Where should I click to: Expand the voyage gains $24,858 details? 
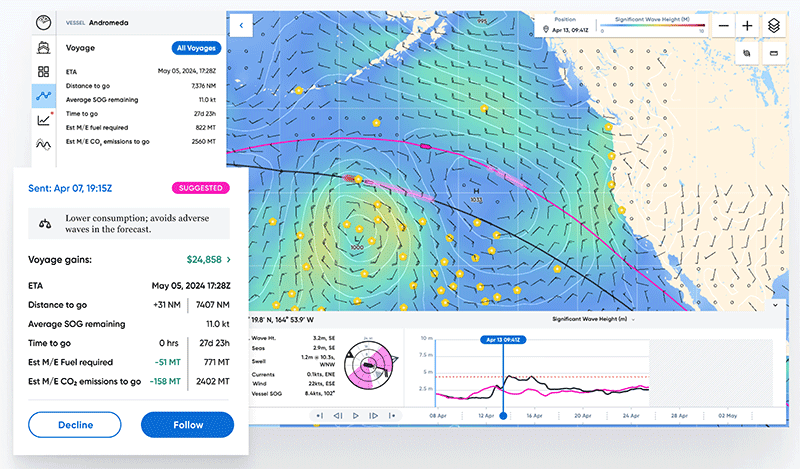coord(227,260)
